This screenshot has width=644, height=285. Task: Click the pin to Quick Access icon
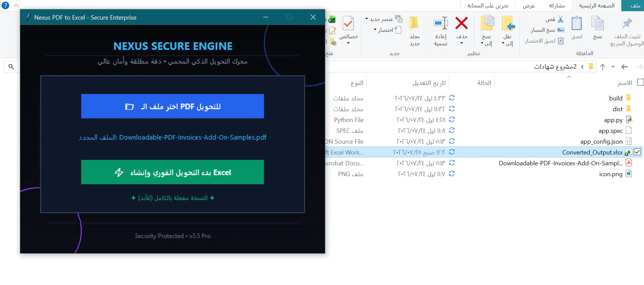[x=627, y=23]
